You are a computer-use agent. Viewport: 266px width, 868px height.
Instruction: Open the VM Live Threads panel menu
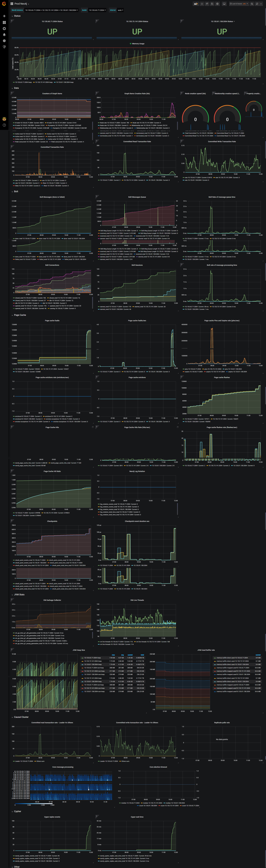pos(137,600)
